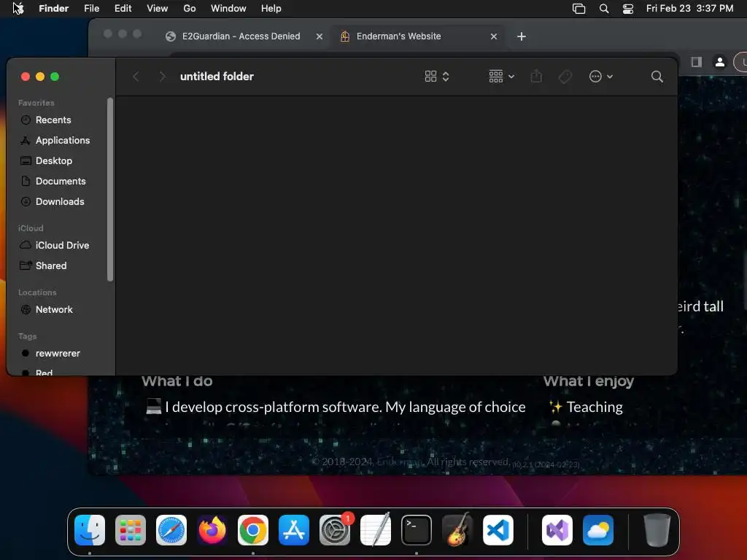Open the File menu
Screen dimensions: 747x560
(x=91, y=9)
